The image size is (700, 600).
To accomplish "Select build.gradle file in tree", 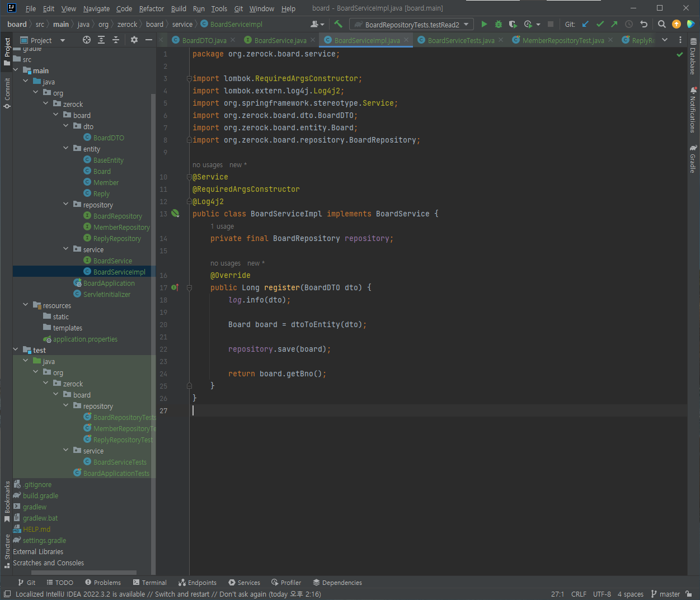I will [40, 495].
